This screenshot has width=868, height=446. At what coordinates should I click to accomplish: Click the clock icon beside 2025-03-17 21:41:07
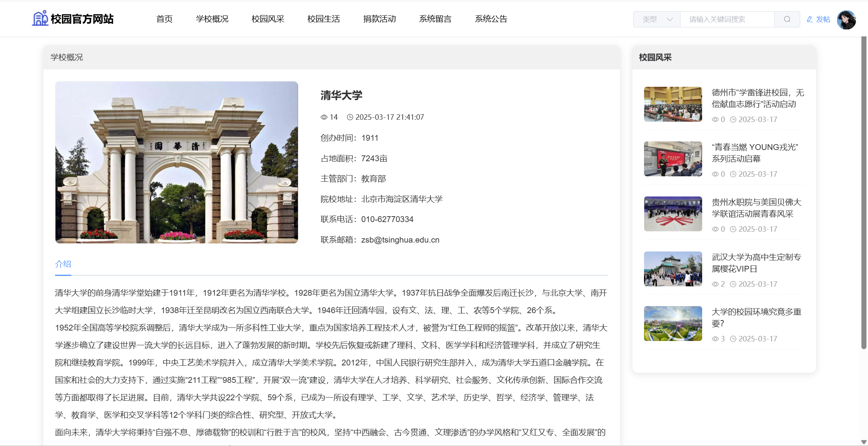pos(350,117)
